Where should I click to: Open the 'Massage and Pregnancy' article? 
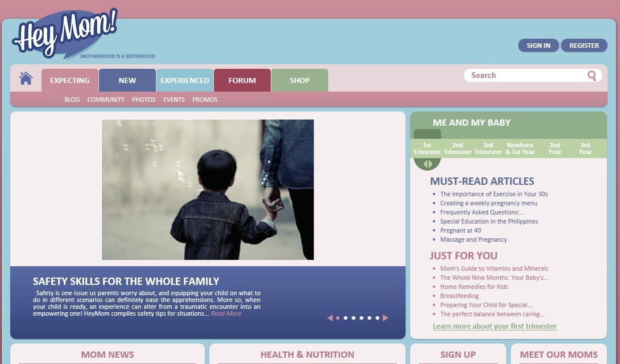(474, 239)
